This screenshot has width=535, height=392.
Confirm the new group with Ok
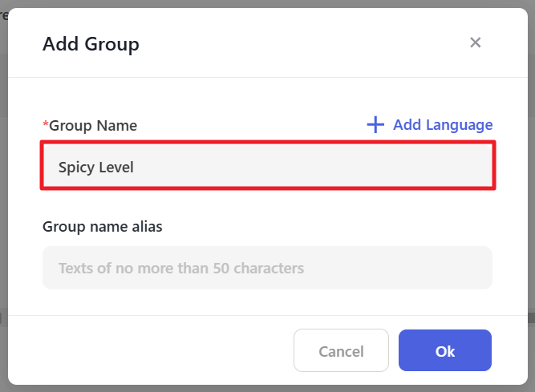[445, 350]
